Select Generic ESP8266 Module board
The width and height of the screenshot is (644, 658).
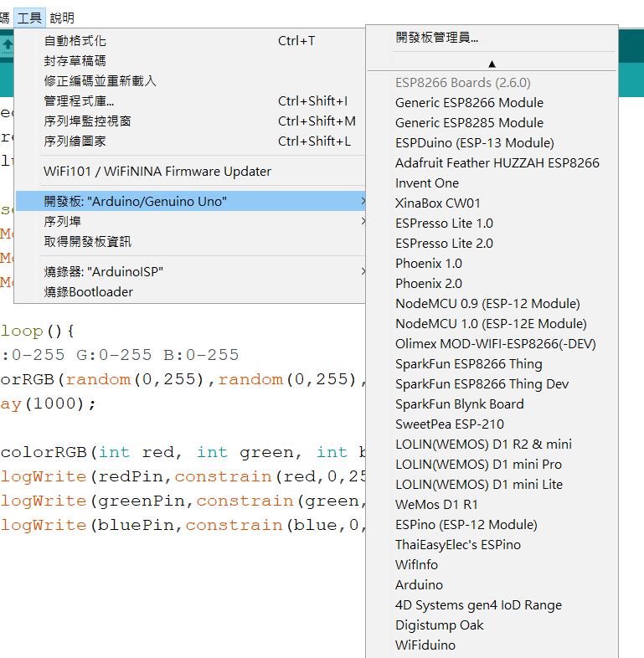pos(492,103)
